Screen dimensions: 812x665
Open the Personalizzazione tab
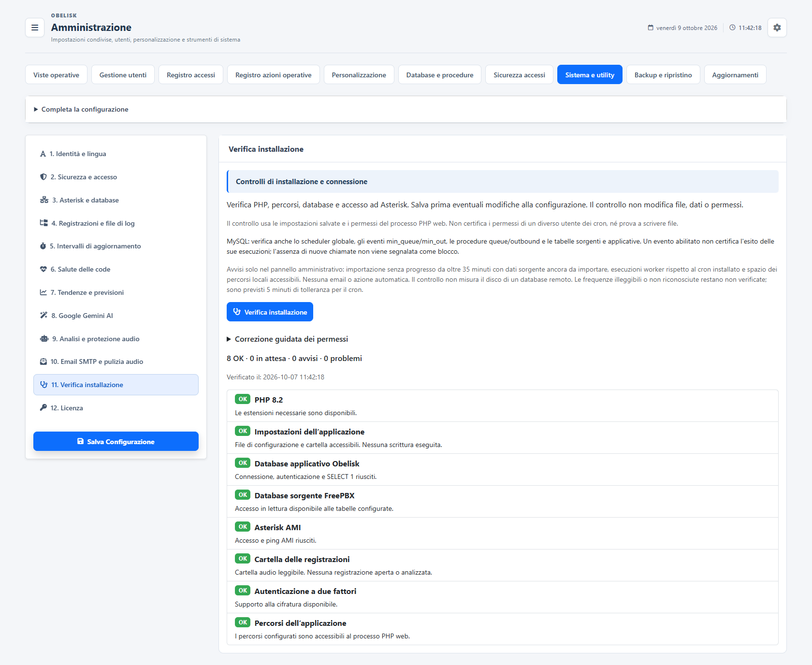(359, 75)
